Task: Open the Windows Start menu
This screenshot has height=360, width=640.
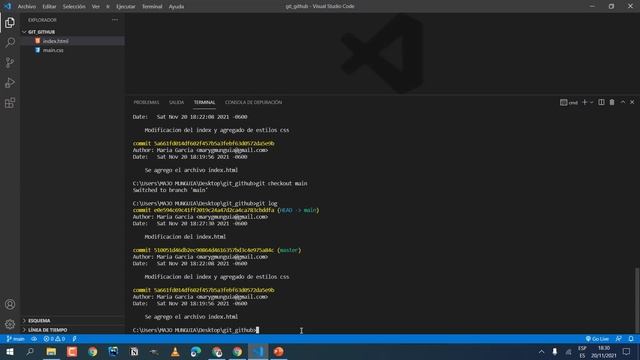Action: [x=9, y=351]
